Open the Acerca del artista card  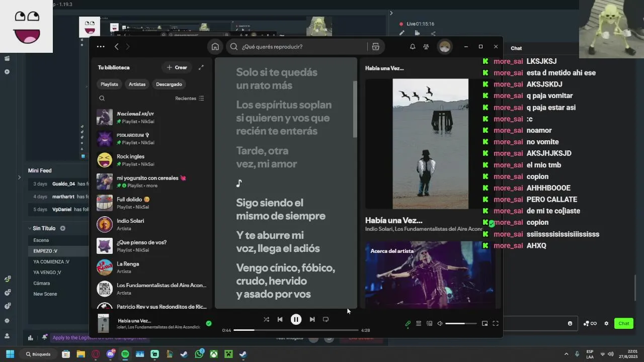point(430,274)
